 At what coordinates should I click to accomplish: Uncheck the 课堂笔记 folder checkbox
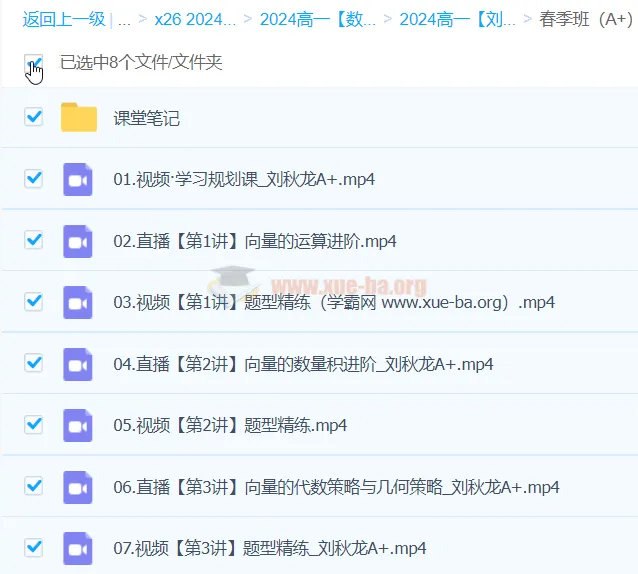(x=33, y=117)
